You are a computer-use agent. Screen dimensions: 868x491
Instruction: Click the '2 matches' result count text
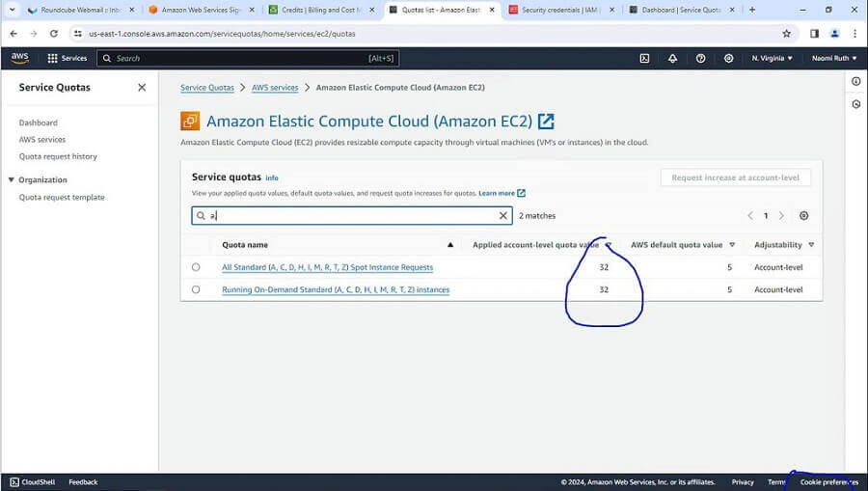point(537,216)
